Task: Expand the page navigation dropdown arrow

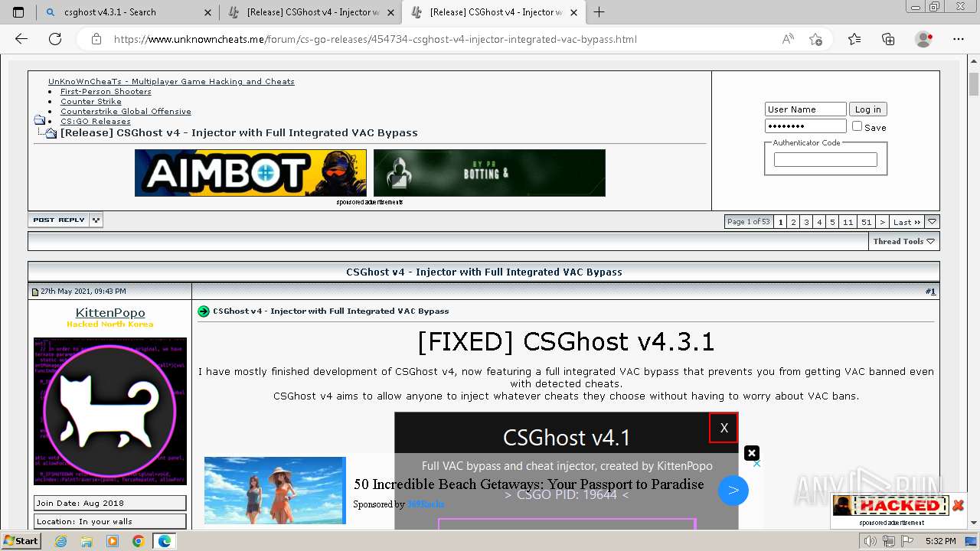Action: [x=932, y=222]
